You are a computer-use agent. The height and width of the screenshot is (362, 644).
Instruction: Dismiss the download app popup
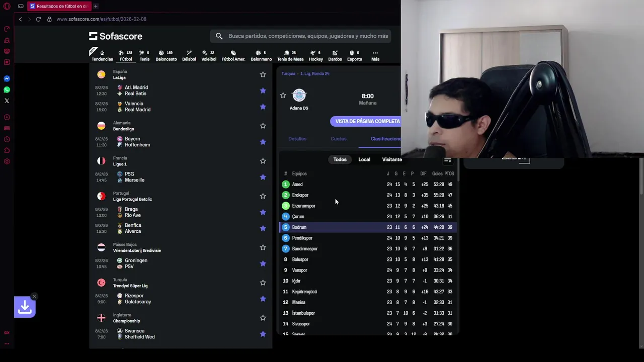click(x=34, y=296)
